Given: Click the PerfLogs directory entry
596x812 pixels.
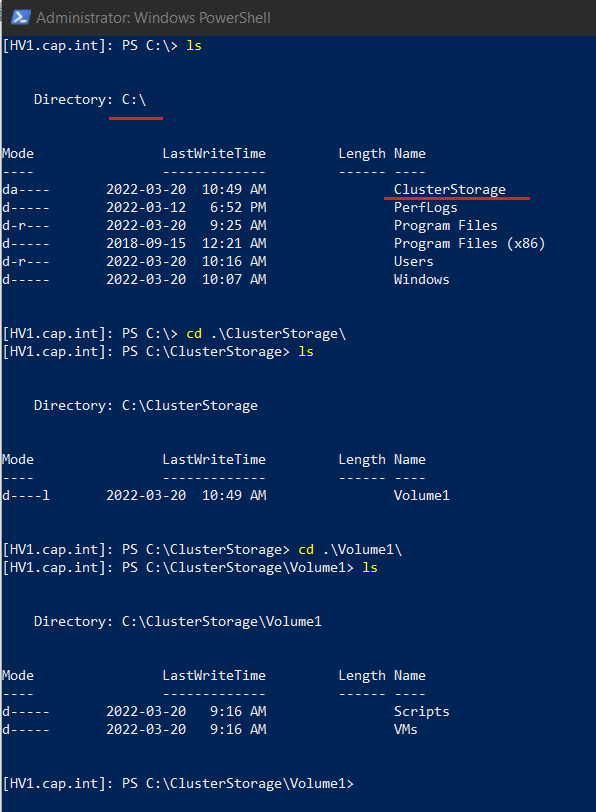Looking at the screenshot, I should (426, 208).
